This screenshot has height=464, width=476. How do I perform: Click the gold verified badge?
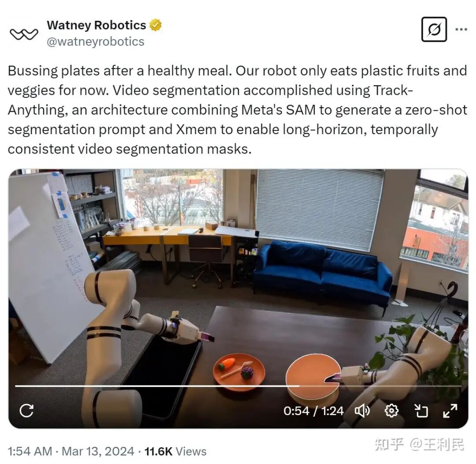tap(156, 25)
